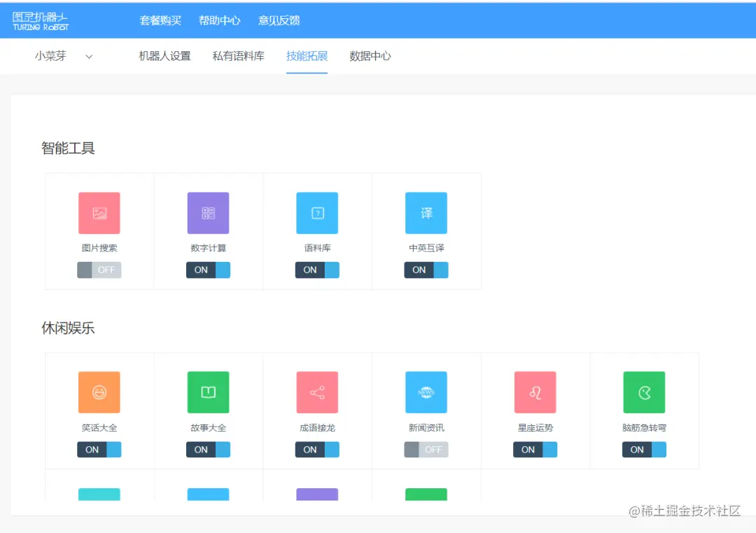Disable the 成语接龙 toggle
The image size is (756, 533).
coord(317,450)
